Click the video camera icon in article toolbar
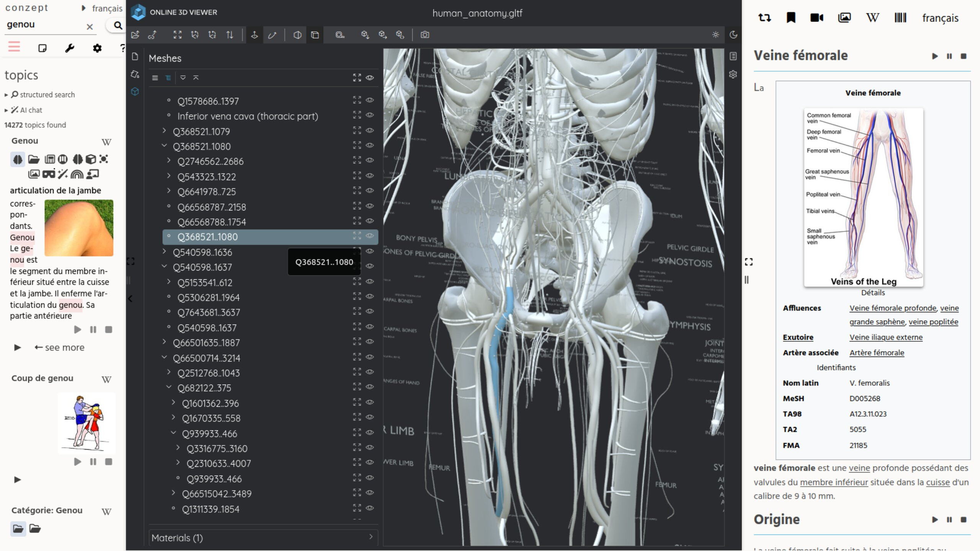Image resolution: width=980 pixels, height=551 pixels. (817, 18)
